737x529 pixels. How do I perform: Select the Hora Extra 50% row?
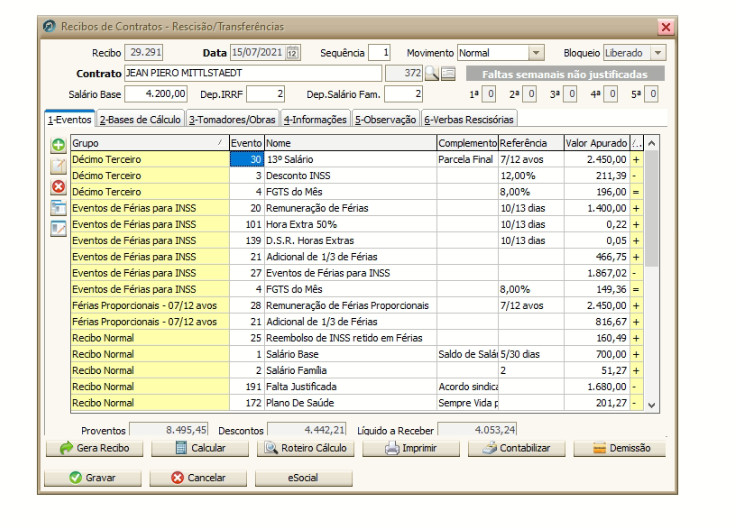point(357,224)
